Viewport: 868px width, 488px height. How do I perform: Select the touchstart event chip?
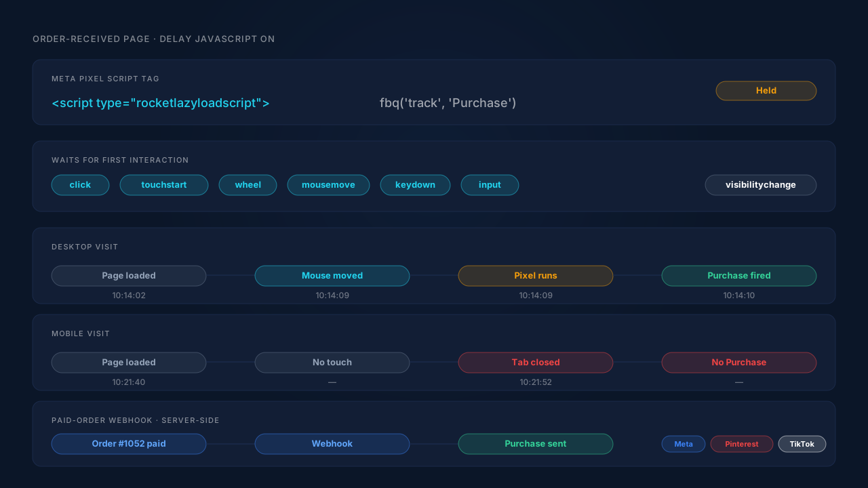[164, 185]
